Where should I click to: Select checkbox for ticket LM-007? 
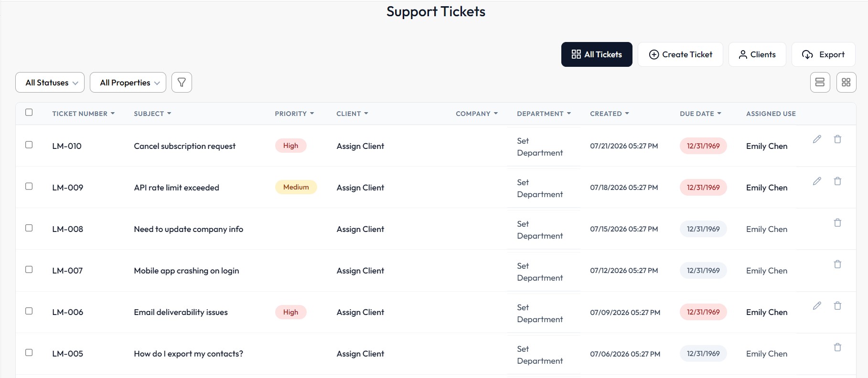pos(29,269)
